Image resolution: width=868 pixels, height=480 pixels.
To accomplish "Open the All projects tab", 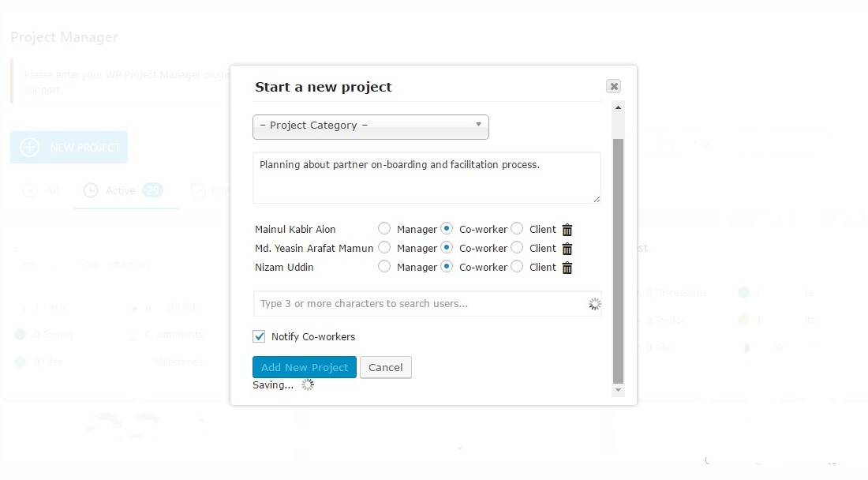I will click(41, 191).
